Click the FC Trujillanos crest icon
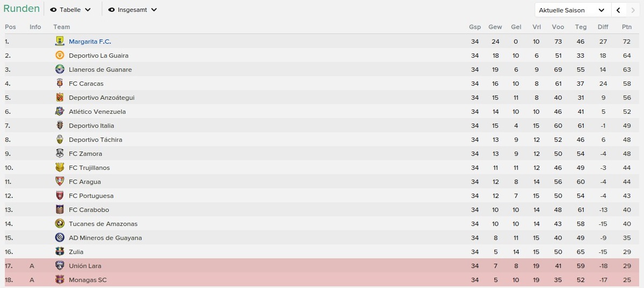This screenshot has width=644, height=288. [x=60, y=167]
